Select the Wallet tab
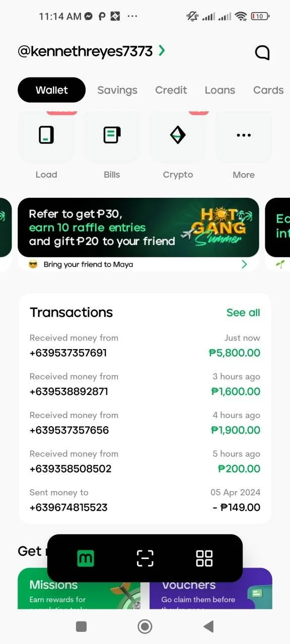 (51, 90)
